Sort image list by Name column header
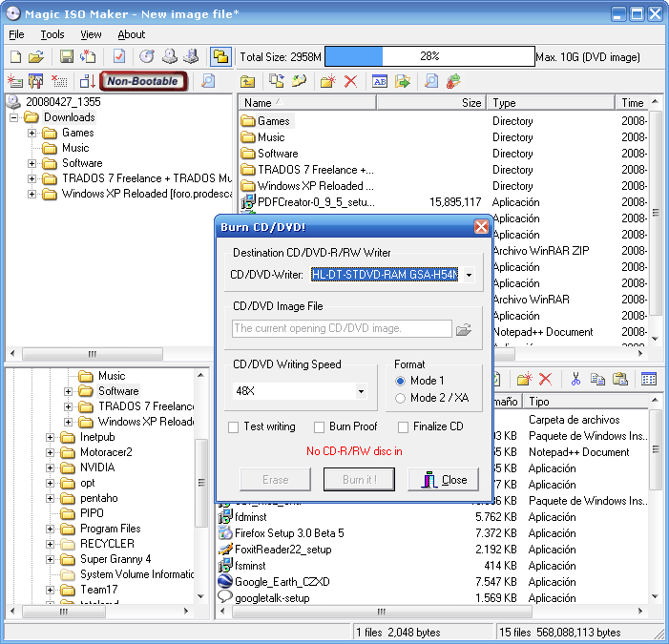The image size is (669, 644). [307, 103]
